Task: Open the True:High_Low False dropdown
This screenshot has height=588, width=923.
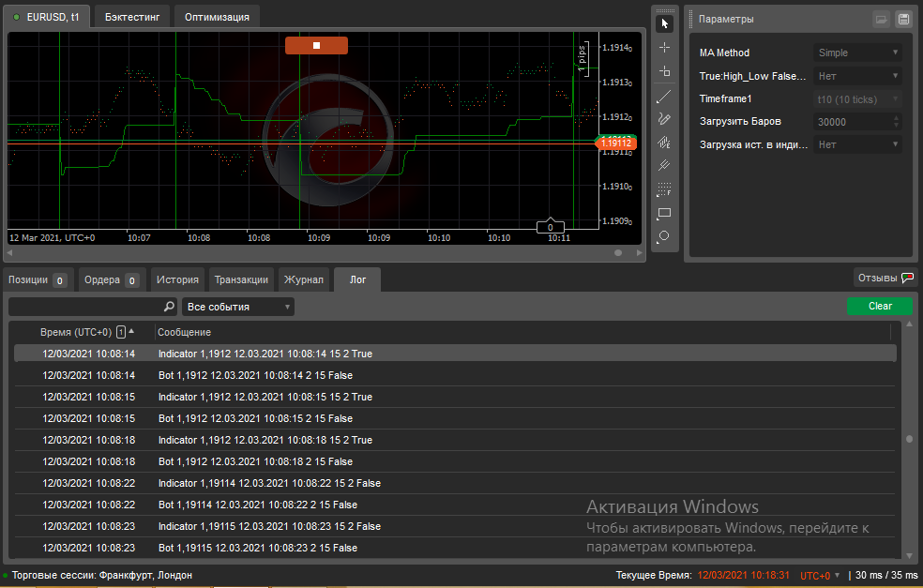Action: 857,76
